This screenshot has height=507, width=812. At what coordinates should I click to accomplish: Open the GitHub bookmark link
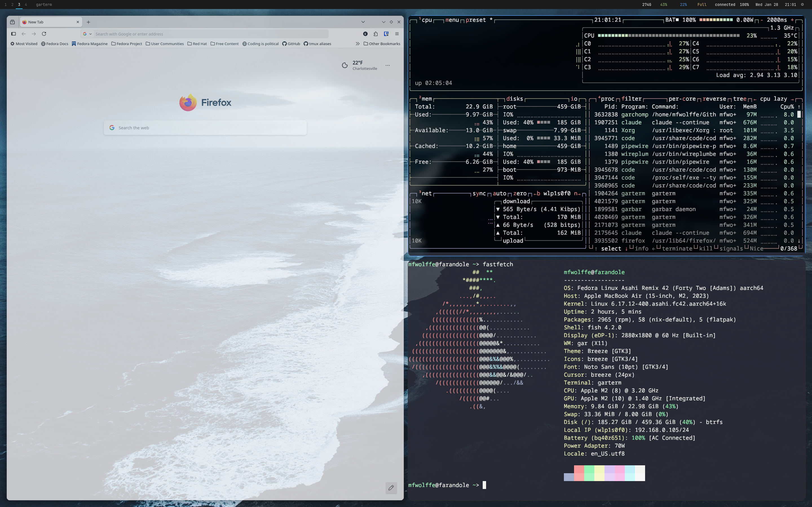pyautogui.click(x=291, y=44)
